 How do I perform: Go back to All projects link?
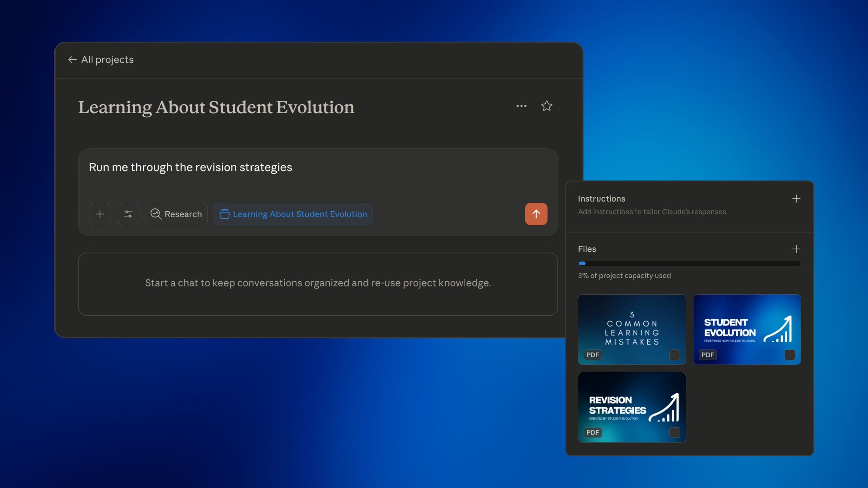pyautogui.click(x=107, y=60)
